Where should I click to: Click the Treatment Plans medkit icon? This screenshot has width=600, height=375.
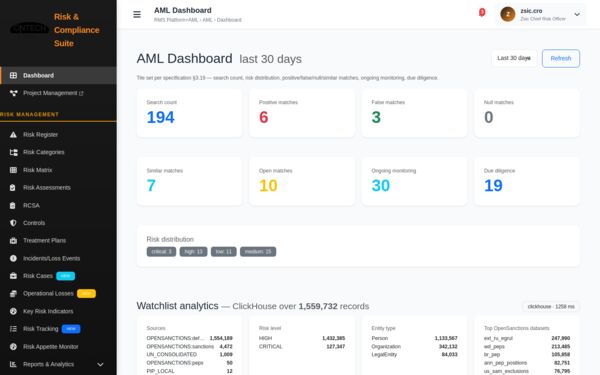click(x=13, y=241)
